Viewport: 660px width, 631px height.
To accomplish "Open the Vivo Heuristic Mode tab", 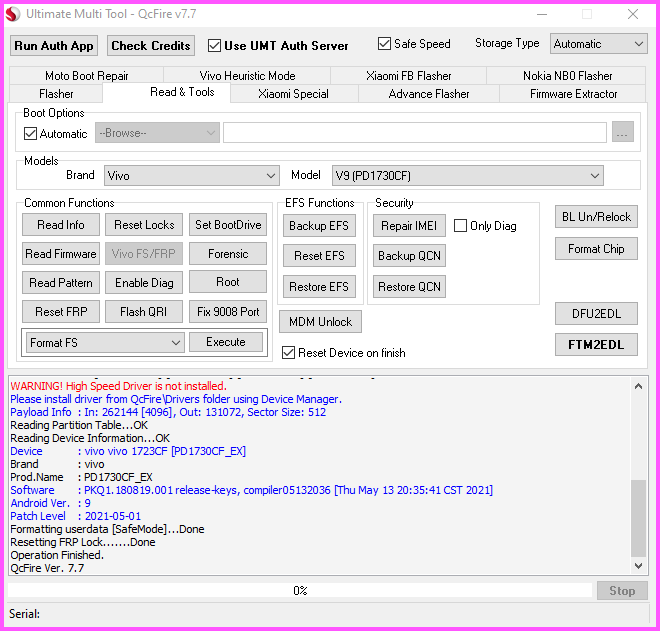I will (x=247, y=76).
